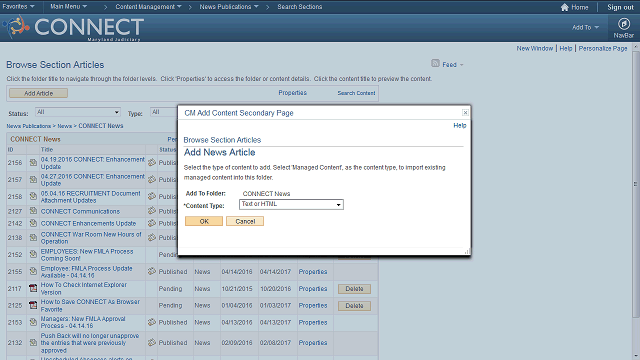Click content icon for article 2152
This screenshot has height=360, width=640.
click(x=33, y=254)
